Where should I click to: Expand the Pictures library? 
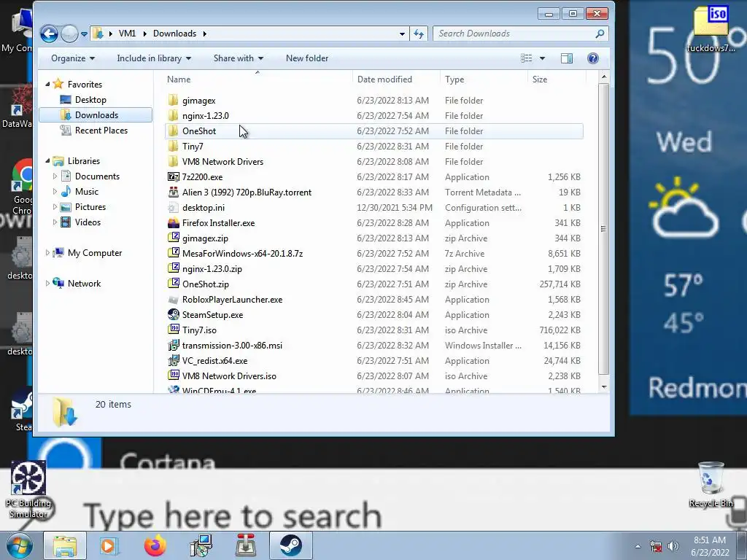[x=54, y=206]
